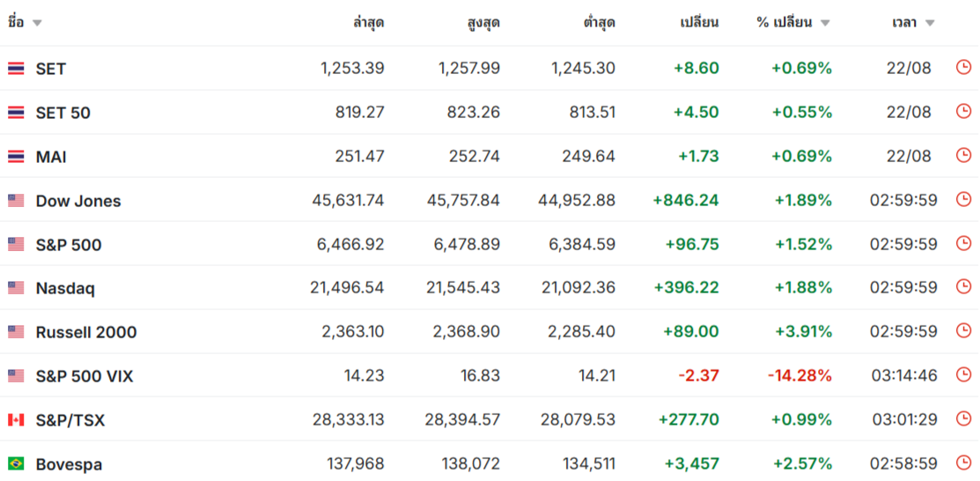Click the clock icon in Bovespa row

tap(964, 463)
